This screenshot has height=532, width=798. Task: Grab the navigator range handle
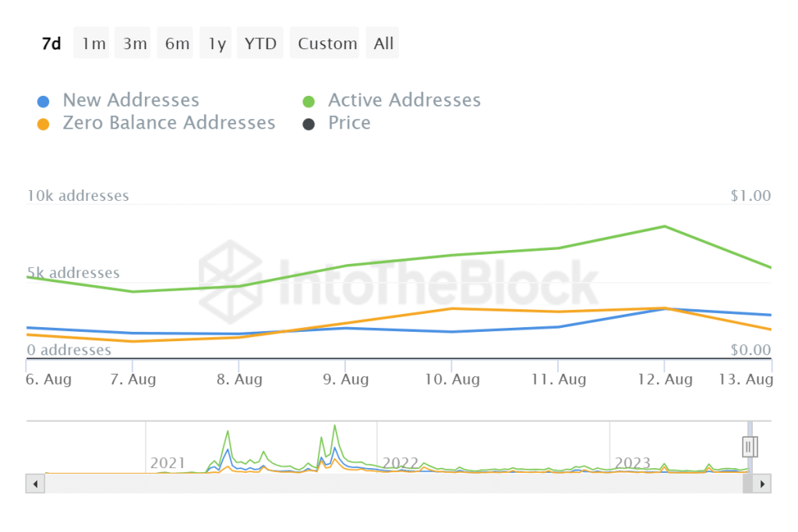coord(750,446)
